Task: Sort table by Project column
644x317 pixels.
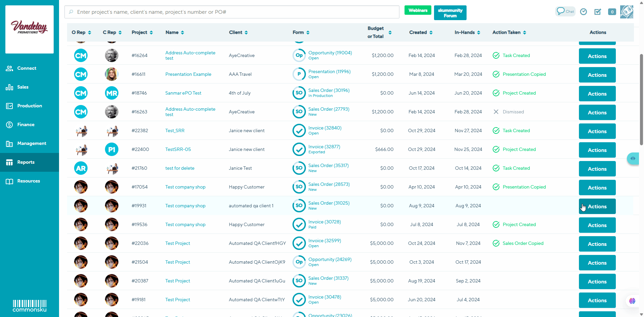Action: (x=142, y=33)
